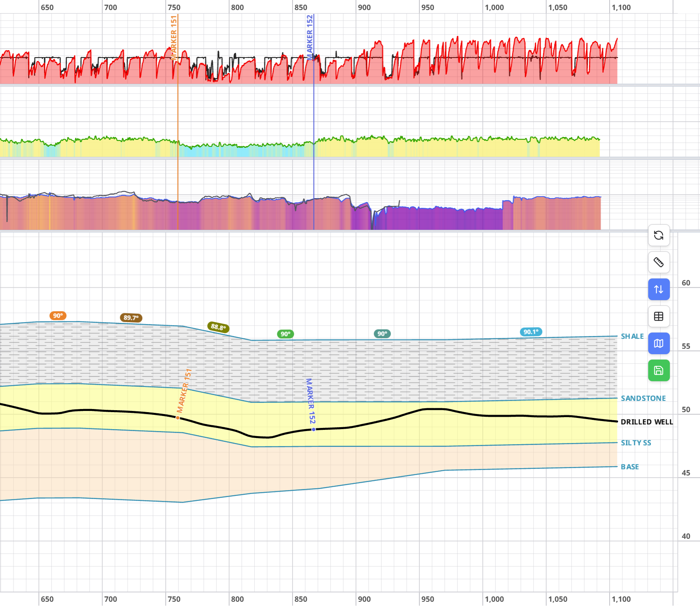The width and height of the screenshot is (700, 606).
Task: Select the SANDSTONE layer label
Action: point(643,398)
